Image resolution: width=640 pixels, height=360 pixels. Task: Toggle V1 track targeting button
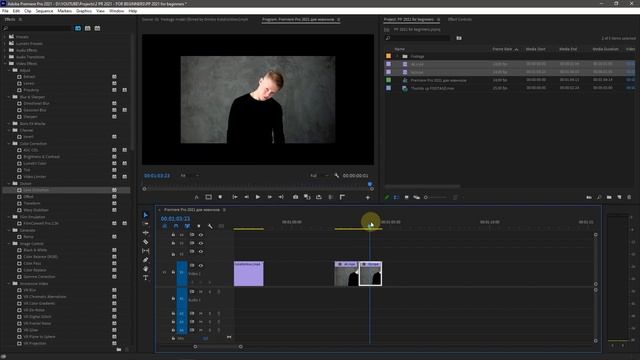tap(182, 272)
